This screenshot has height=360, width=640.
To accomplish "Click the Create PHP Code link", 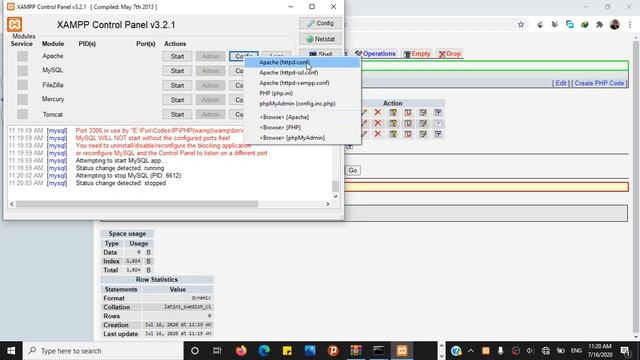I will 599,83.
